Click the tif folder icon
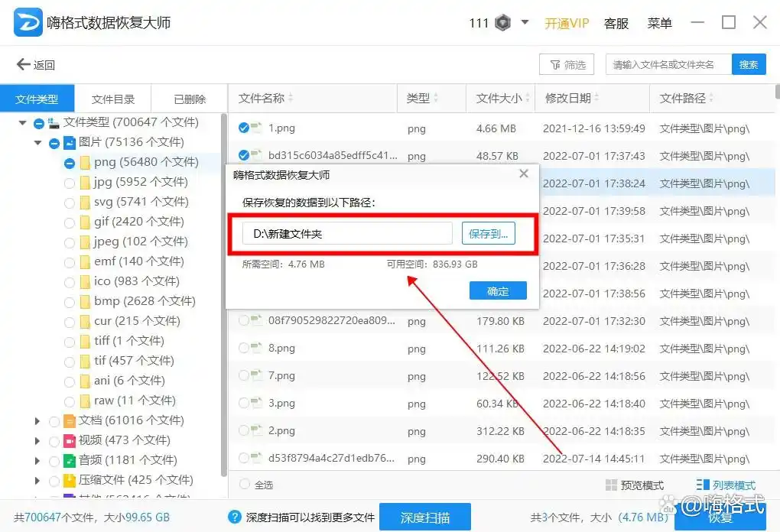The width and height of the screenshot is (780, 532). (85, 362)
